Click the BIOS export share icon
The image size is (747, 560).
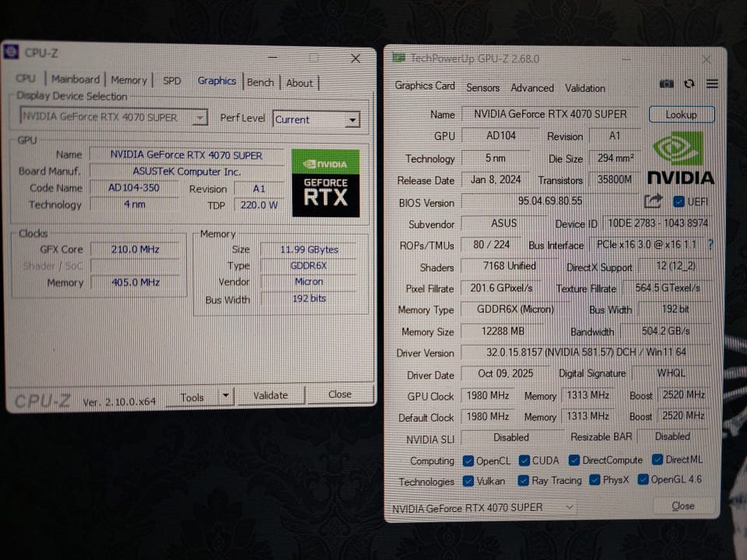(653, 201)
